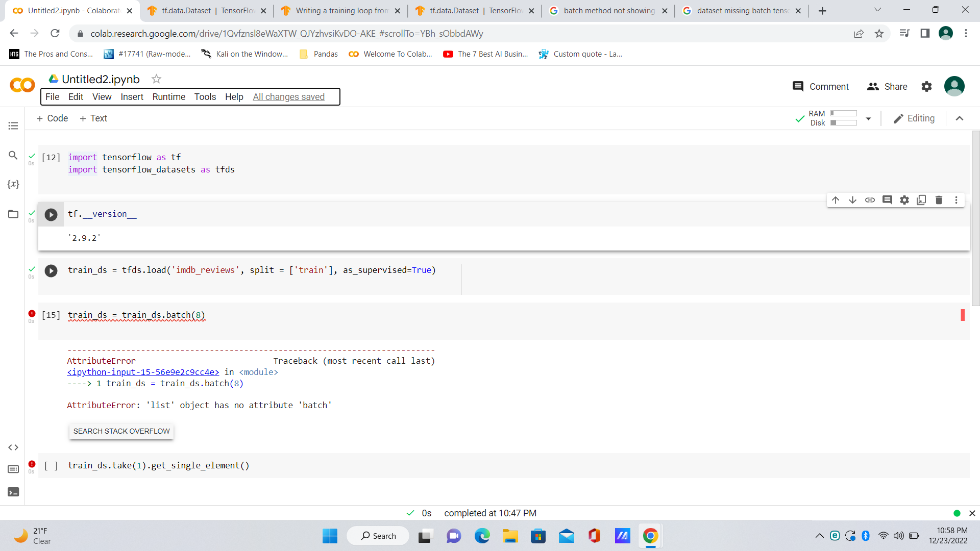
Task: Open the variables inspector {x} icon
Action: point(13,184)
